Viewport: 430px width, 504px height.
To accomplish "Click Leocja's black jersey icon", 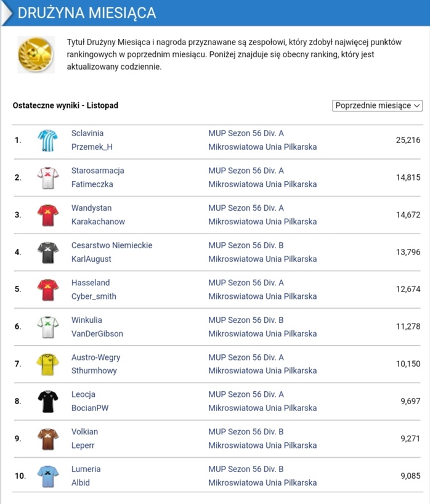I will (x=47, y=401).
